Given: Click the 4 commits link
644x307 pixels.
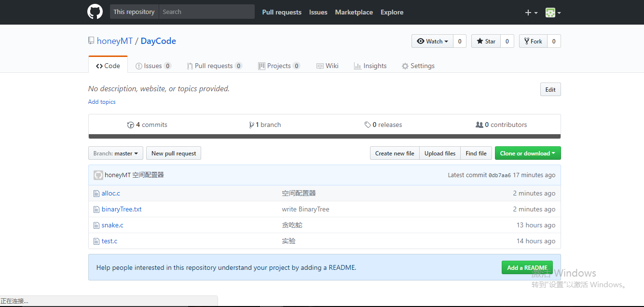Looking at the screenshot, I should click(148, 125).
